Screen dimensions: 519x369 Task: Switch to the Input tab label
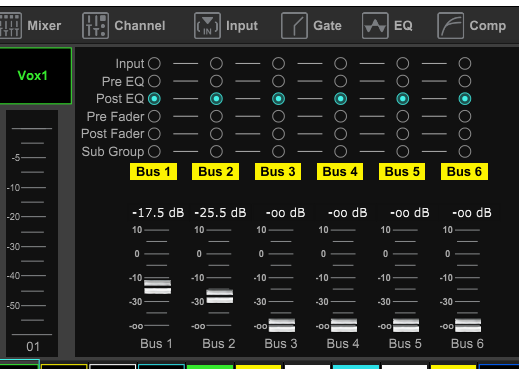coord(242,26)
